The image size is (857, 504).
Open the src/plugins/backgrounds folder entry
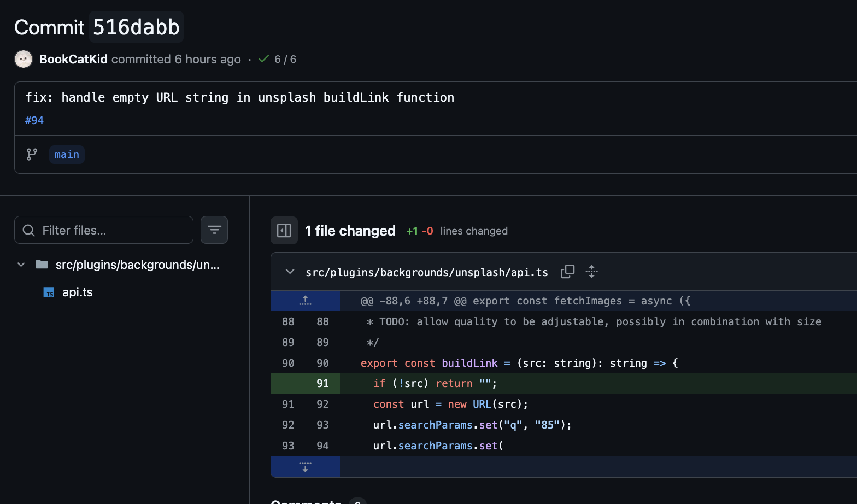click(x=137, y=265)
